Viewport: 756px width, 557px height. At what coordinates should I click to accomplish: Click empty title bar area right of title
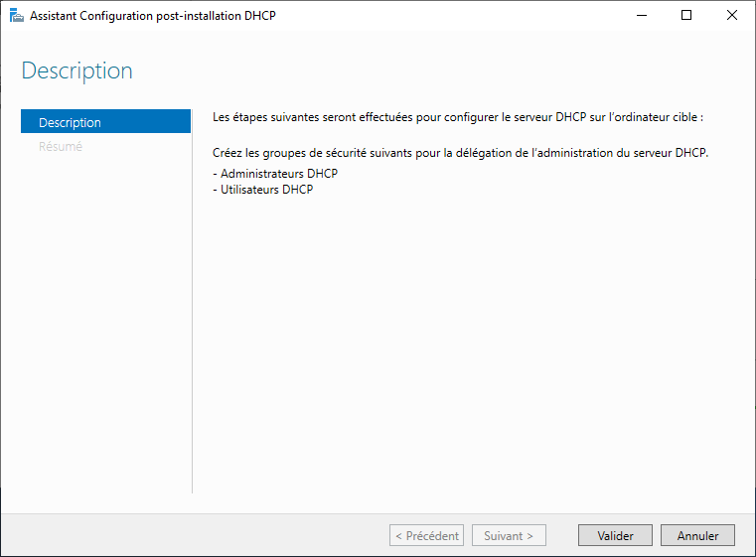click(447, 16)
